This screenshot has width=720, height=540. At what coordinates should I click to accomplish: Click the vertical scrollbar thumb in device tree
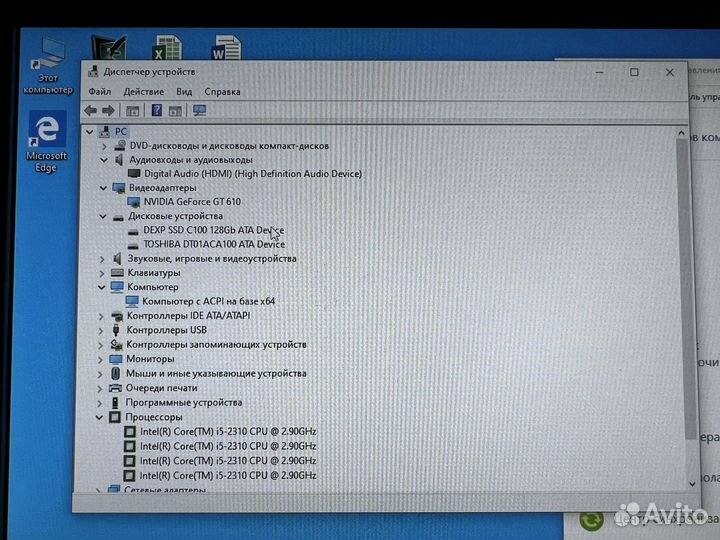click(684, 289)
